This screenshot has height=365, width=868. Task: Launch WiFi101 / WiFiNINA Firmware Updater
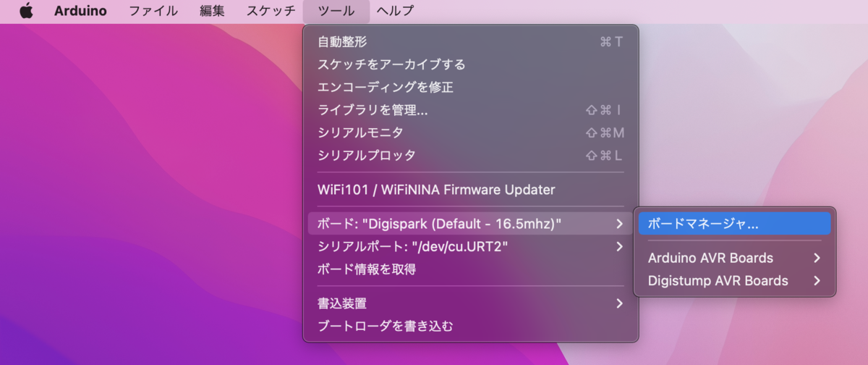[471, 190]
